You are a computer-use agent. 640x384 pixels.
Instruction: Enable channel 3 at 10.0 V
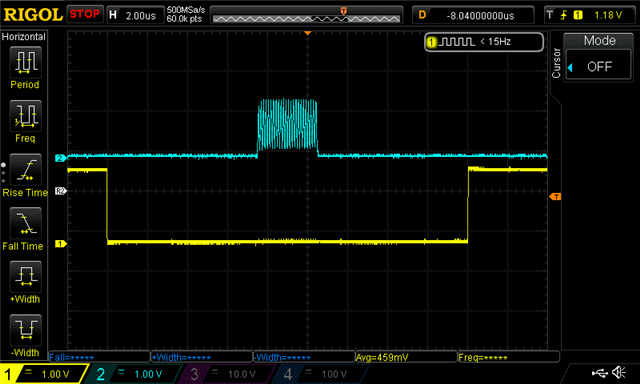click(x=227, y=374)
